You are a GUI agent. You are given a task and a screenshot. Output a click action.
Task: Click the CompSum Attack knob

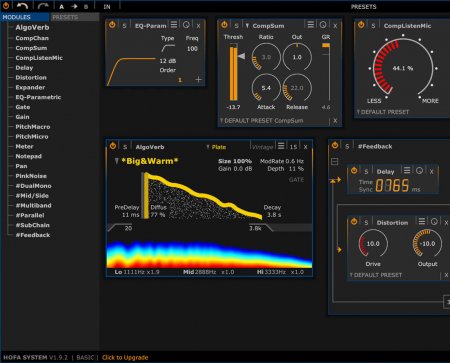pyautogui.click(x=266, y=88)
